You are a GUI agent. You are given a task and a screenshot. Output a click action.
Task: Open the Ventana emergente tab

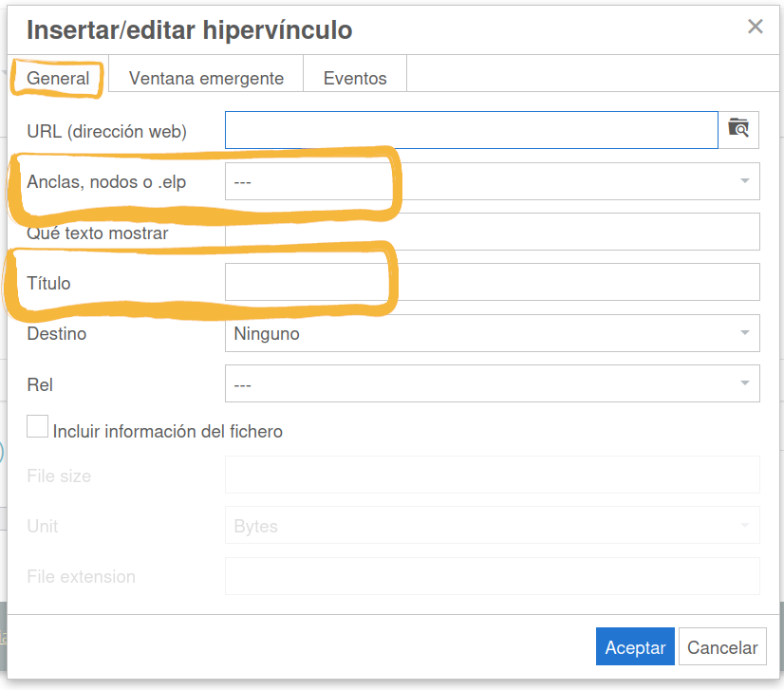point(206,78)
